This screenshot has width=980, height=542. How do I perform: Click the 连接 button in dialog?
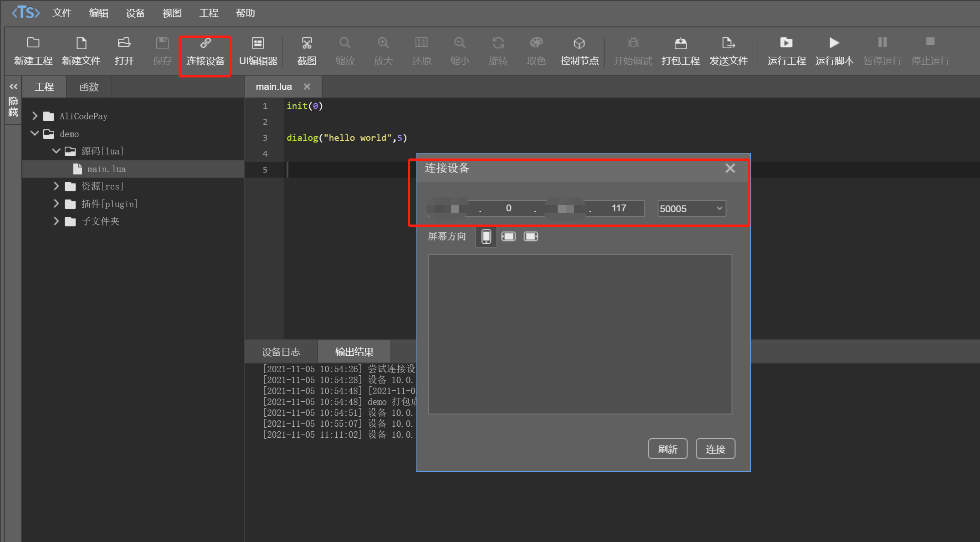[715, 449]
